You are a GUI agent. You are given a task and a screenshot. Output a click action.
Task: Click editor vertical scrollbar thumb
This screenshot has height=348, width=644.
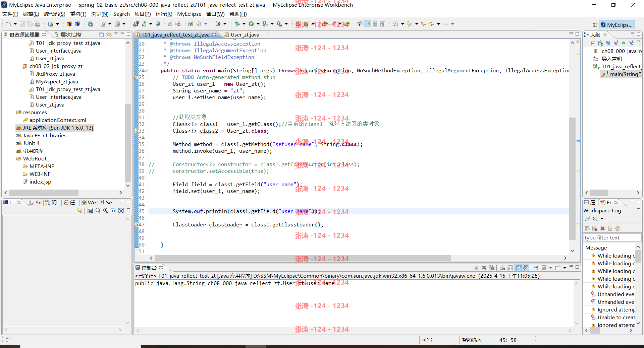[572, 179]
